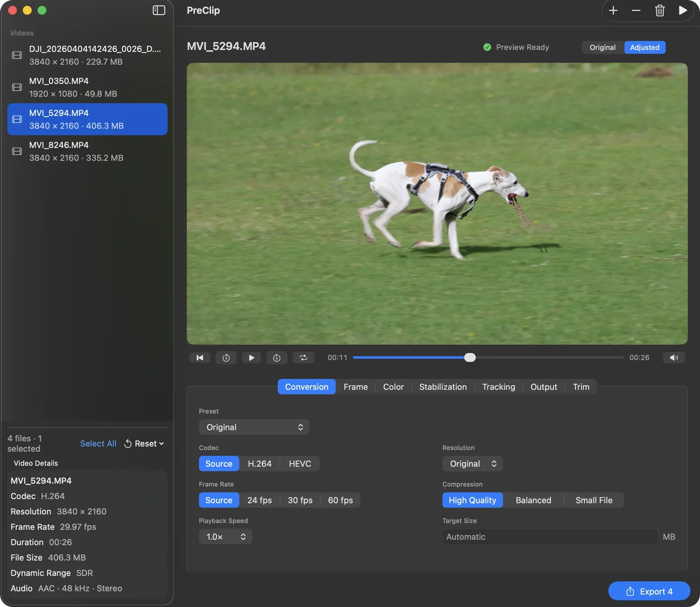The height and width of the screenshot is (607, 700).
Task: Remove the video with the minus icon
Action: (x=636, y=10)
